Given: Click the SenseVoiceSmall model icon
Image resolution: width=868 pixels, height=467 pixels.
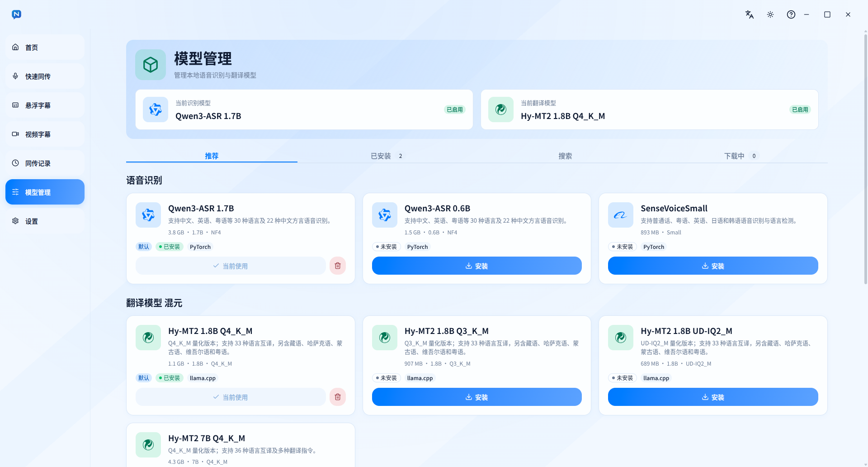Looking at the screenshot, I should click(x=621, y=215).
